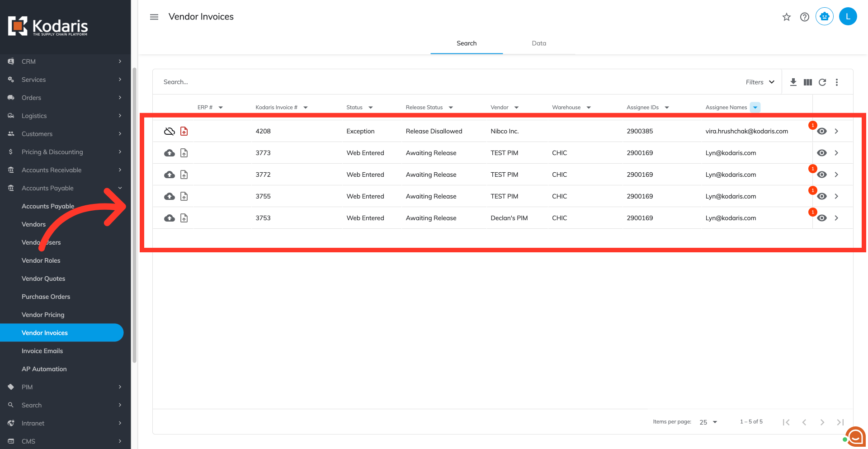Go to the next page of results
Viewport: 868px width, 449px height.
822,422
